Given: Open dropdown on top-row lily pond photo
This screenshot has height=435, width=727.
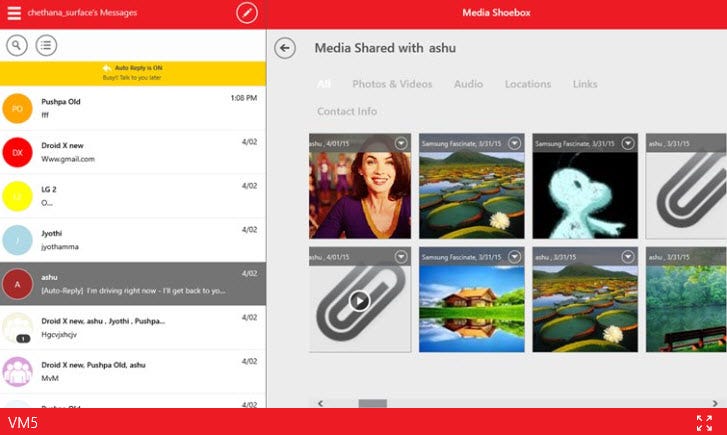Looking at the screenshot, I should tap(514, 143).
